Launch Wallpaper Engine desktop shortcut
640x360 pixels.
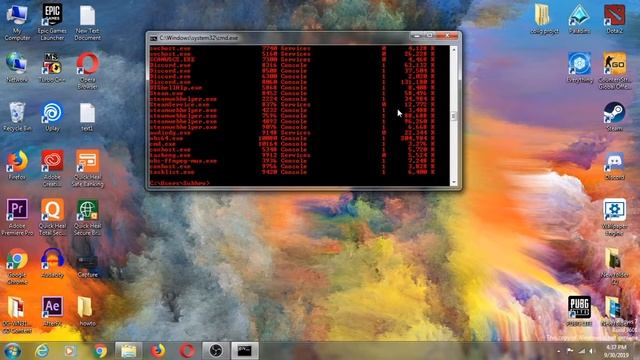coord(614,217)
